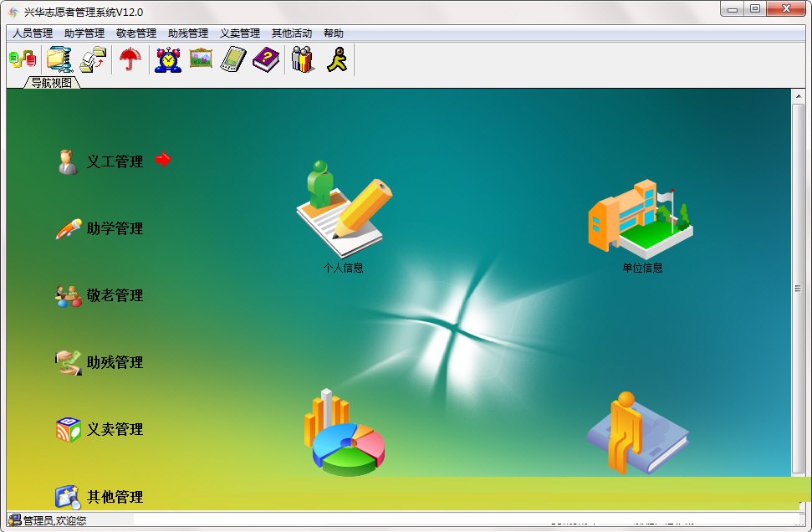
Task: Open the purple help book icon
Action: coord(266,59)
